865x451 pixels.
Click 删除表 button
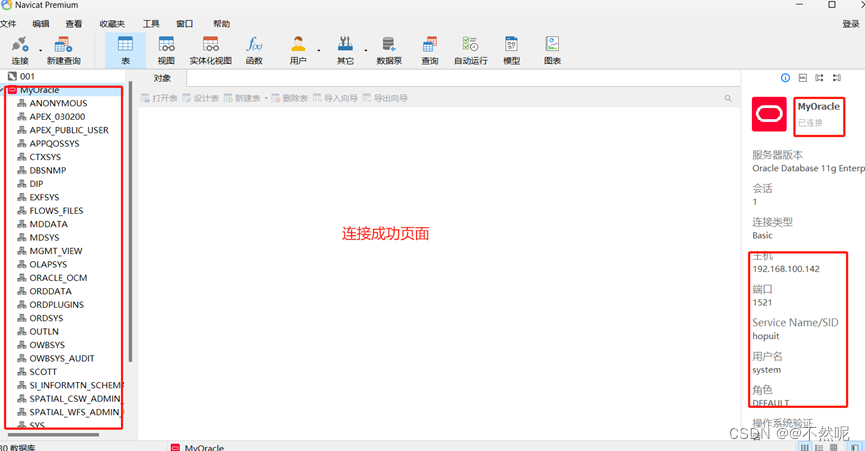290,98
